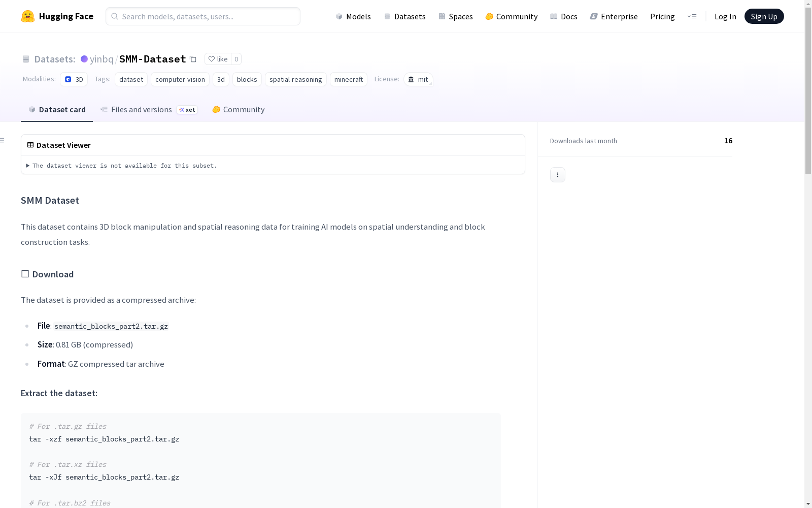Open the Pricing page
The image size is (812, 508).
click(662, 16)
